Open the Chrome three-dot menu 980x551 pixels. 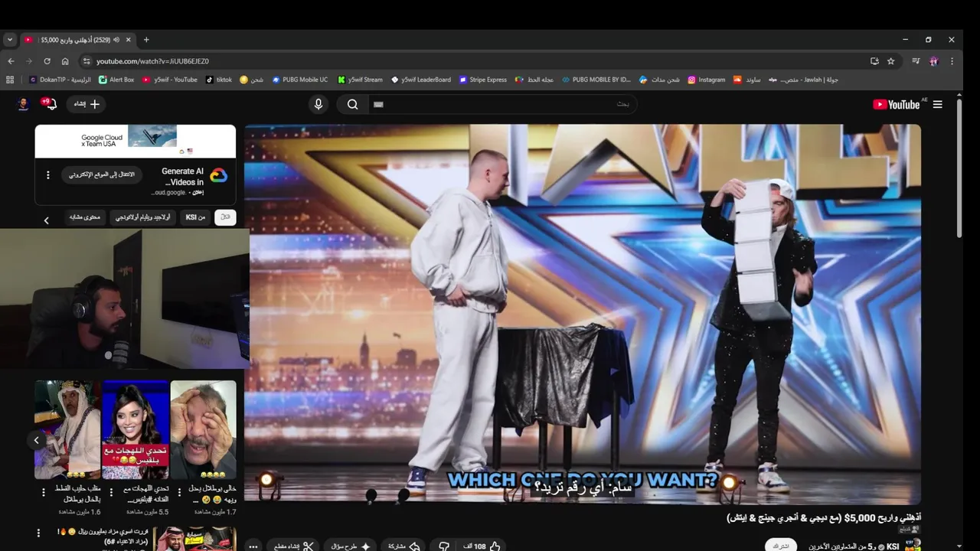tap(952, 61)
